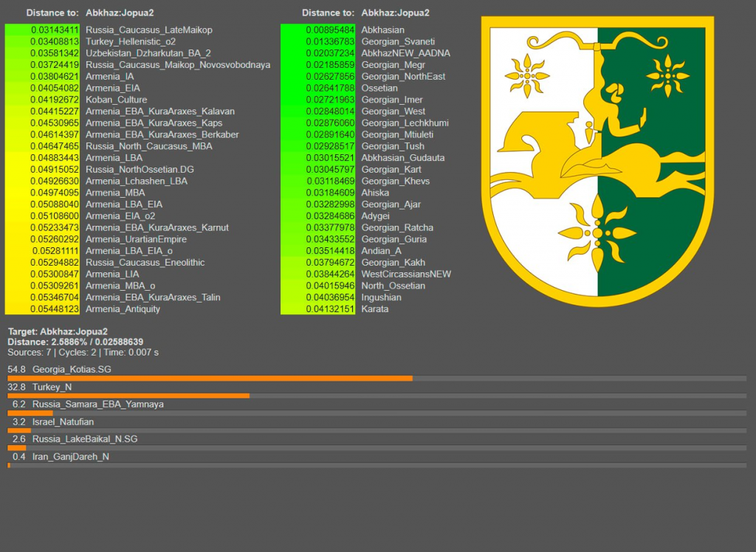756x552 pixels.
Task: Select the Armenia_Antiquity row
Action: 123,309
